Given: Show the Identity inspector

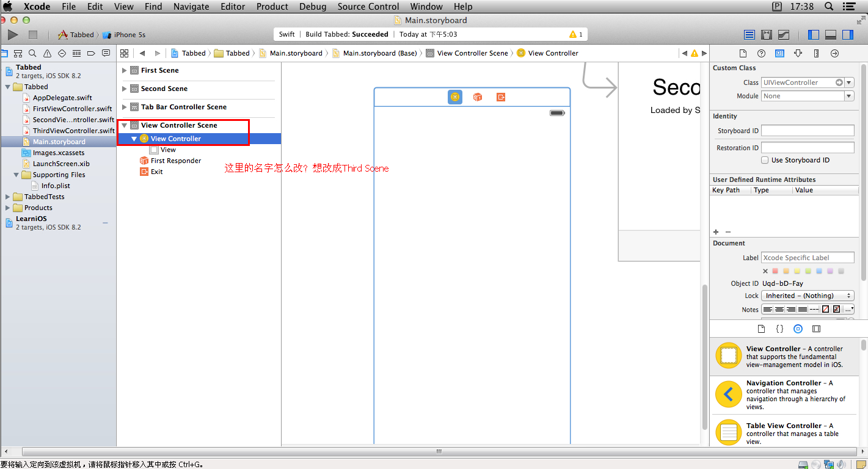Looking at the screenshot, I should click(779, 53).
